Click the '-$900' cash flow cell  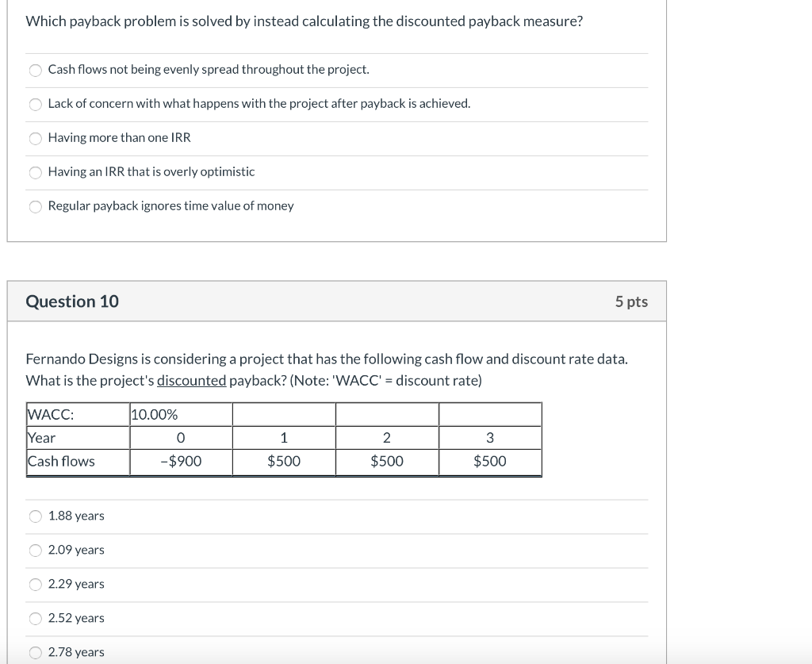pyautogui.click(x=178, y=461)
